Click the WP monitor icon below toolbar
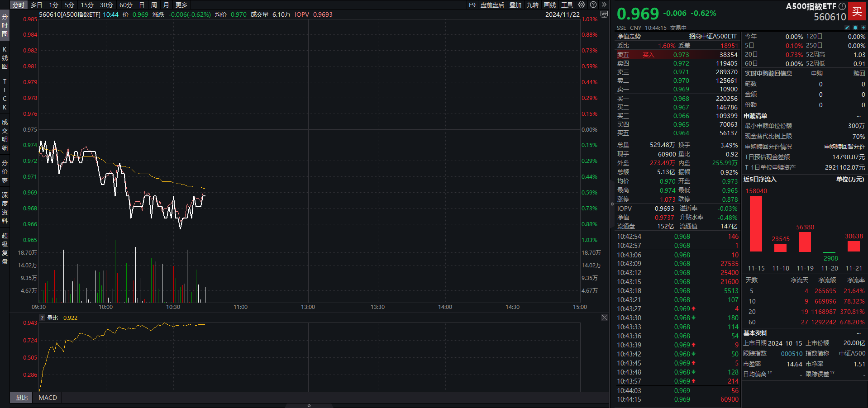Image resolution: width=868 pixels, height=408 pixels. click(x=604, y=14)
